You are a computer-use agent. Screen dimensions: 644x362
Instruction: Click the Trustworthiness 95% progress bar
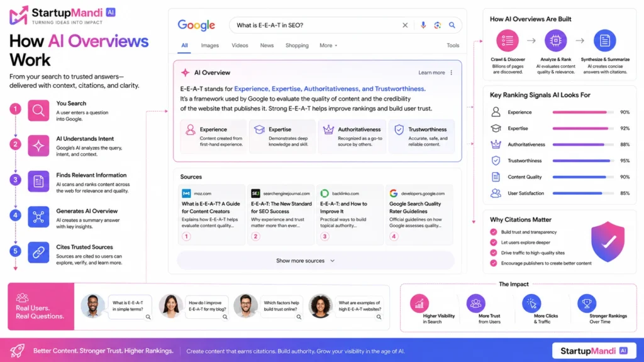(x=583, y=161)
